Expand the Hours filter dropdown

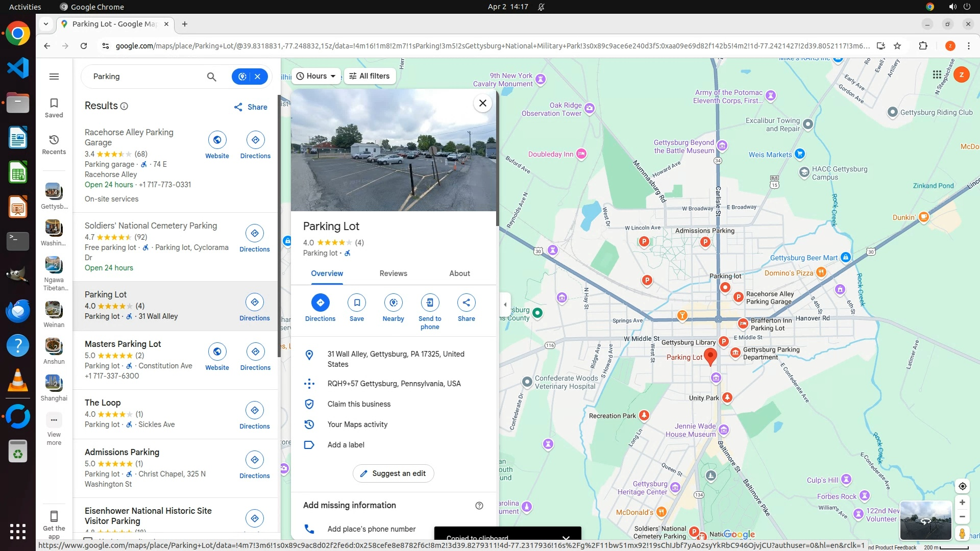316,76
